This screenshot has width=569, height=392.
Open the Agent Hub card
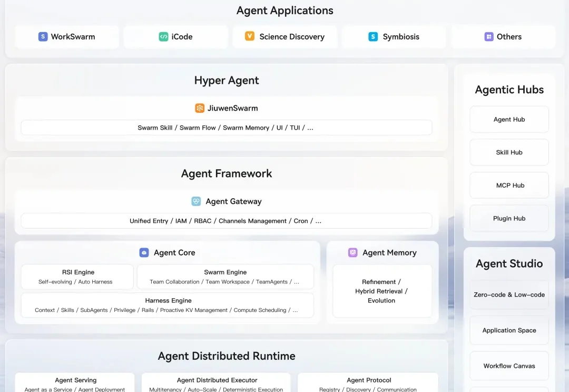pos(509,120)
